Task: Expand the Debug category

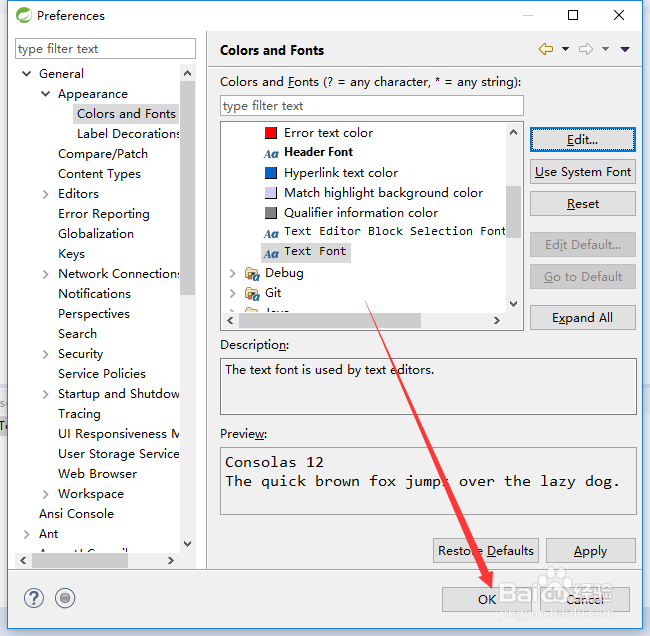Action: tap(233, 273)
